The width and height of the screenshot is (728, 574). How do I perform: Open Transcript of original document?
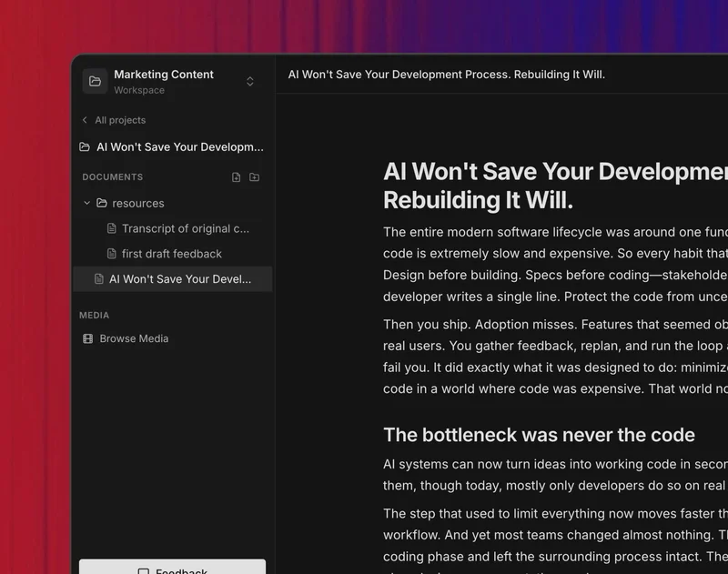[x=185, y=228]
